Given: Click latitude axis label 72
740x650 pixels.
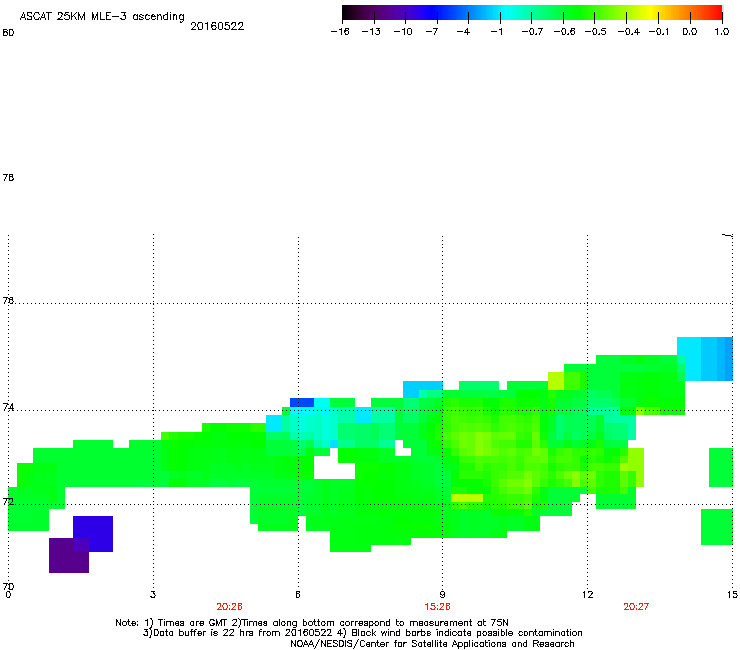Looking at the screenshot, I should coord(8,501).
